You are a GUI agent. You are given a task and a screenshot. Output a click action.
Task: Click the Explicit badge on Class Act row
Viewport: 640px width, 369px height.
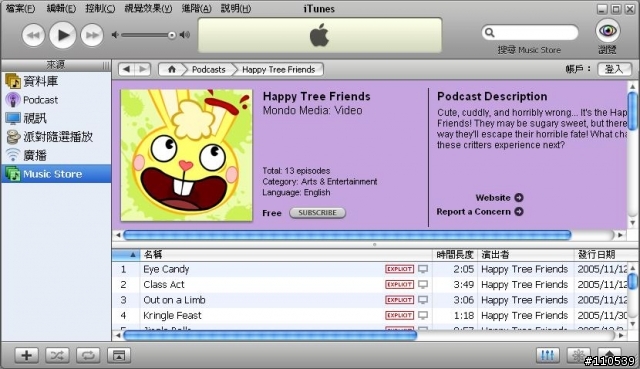[400, 285]
